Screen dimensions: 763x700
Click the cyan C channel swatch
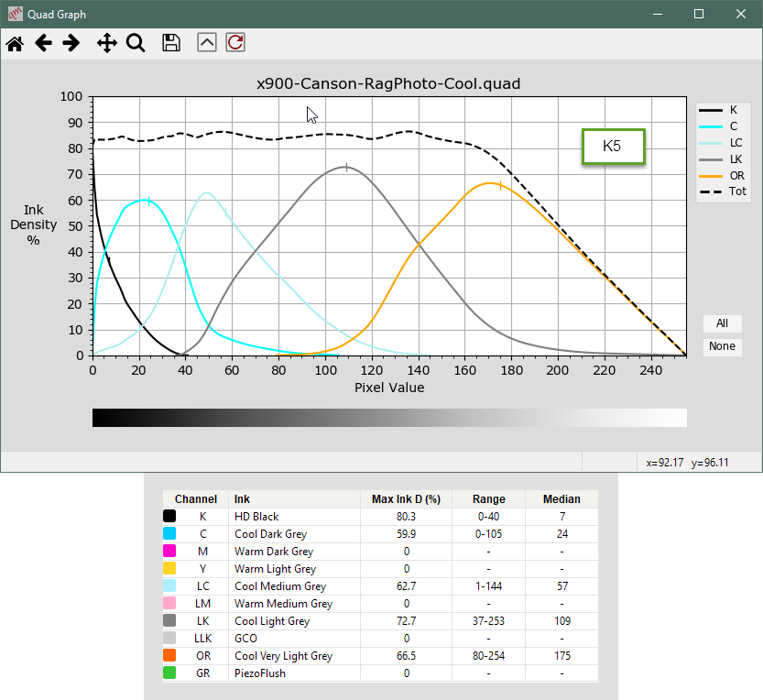pyautogui.click(x=169, y=533)
